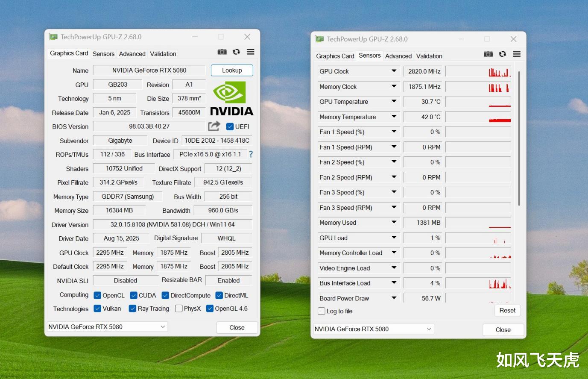
Task: Click the Memory Type value GDDR7 (Samsung)
Action: click(x=127, y=197)
